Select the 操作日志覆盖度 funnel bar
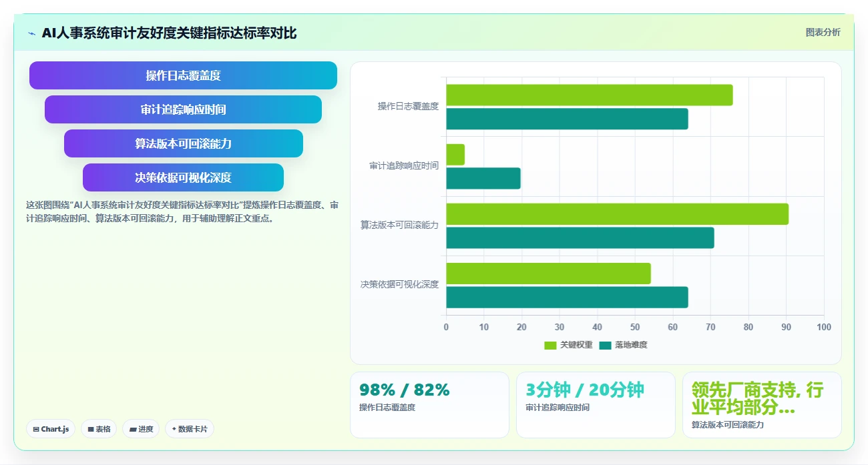This screenshot has width=868, height=465. (x=183, y=75)
